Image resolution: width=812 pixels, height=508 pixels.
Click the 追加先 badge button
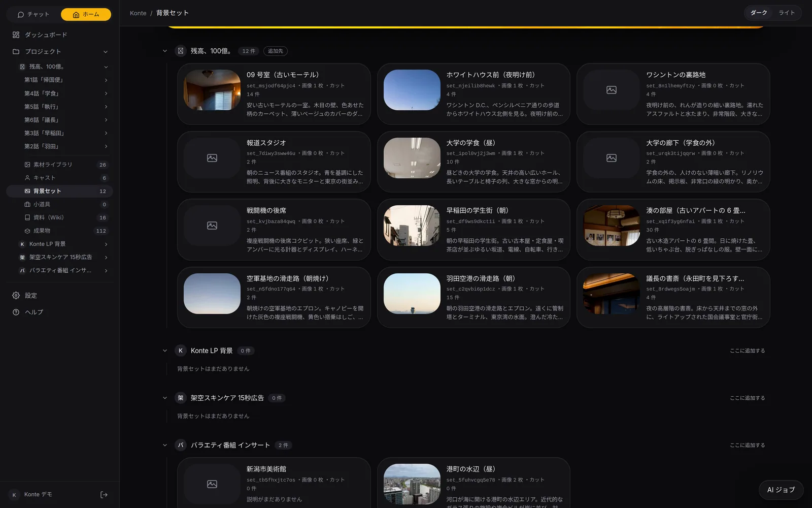pyautogui.click(x=276, y=51)
